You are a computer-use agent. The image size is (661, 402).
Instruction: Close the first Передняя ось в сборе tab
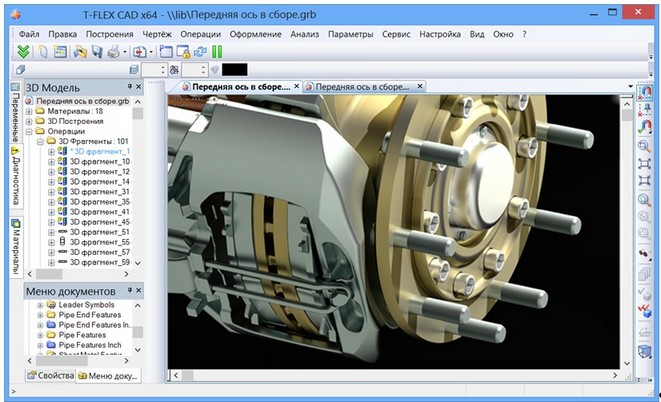[295, 87]
